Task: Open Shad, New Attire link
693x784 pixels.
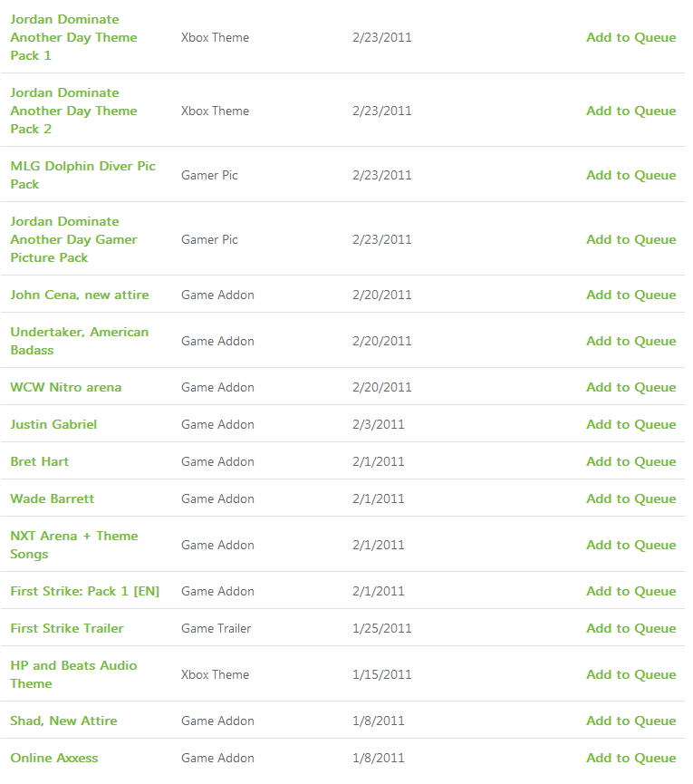Action: point(63,721)
